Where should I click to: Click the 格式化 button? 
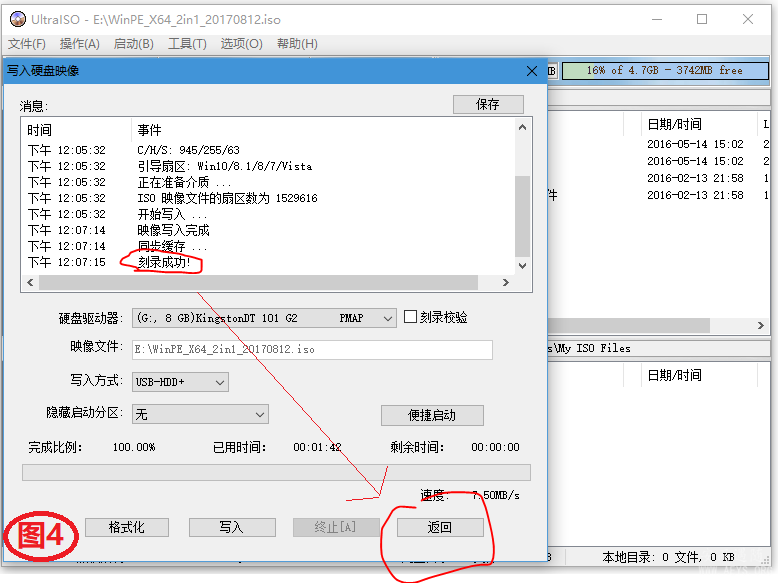pos(127,527)
